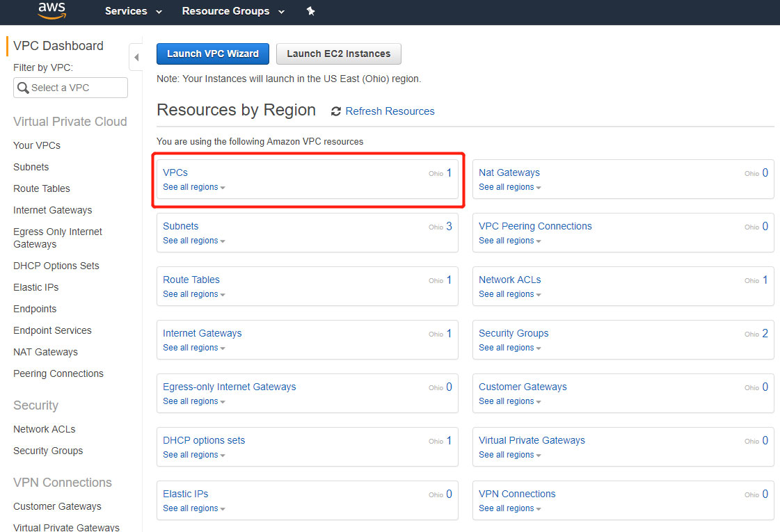Expand See all regions under VPN Connections

(x=510, y=508)
